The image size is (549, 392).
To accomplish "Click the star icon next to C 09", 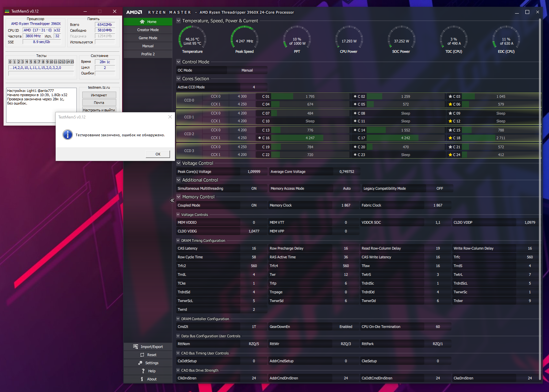I will [450, 113].
